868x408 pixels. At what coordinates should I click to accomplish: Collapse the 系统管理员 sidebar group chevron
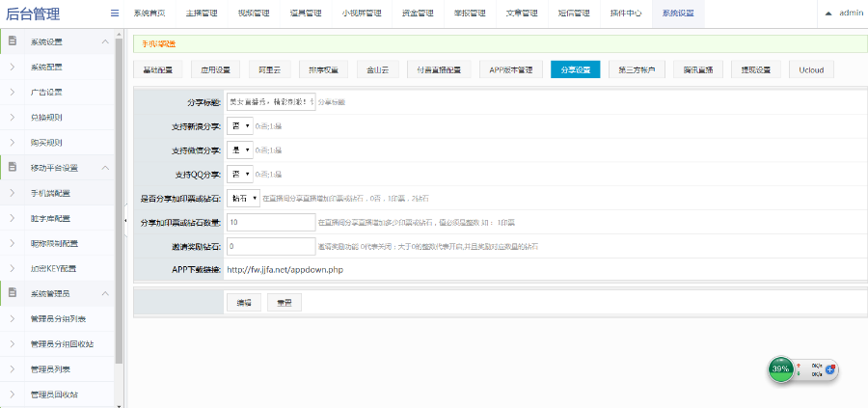coord(105,293)
